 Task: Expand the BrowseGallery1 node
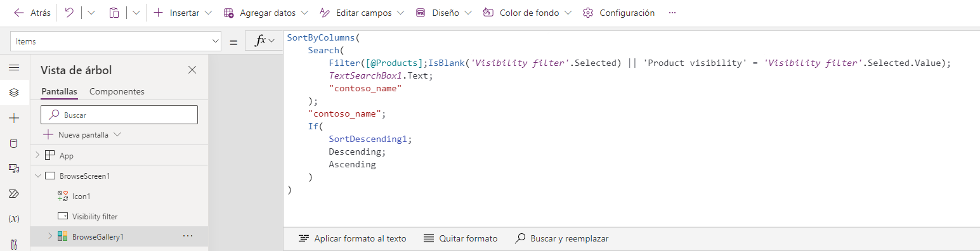click(50, 236)
